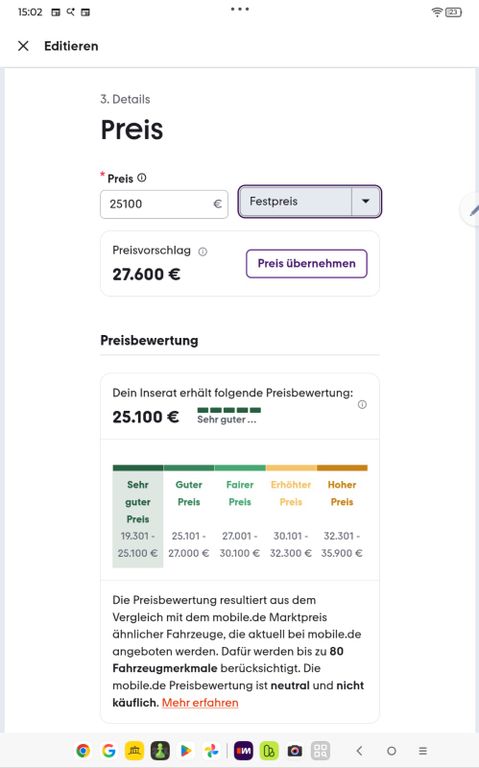Image resolution: width=479 pixels, height=768 pixels.
Task: Open the recent apps menu button
Action: (423, 750)
